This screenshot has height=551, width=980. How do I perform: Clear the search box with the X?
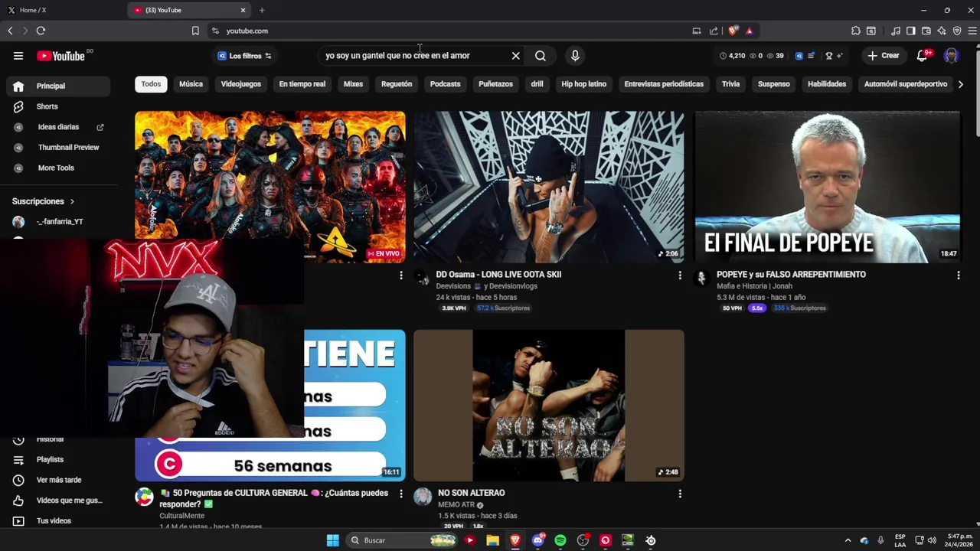click(515, 56)
